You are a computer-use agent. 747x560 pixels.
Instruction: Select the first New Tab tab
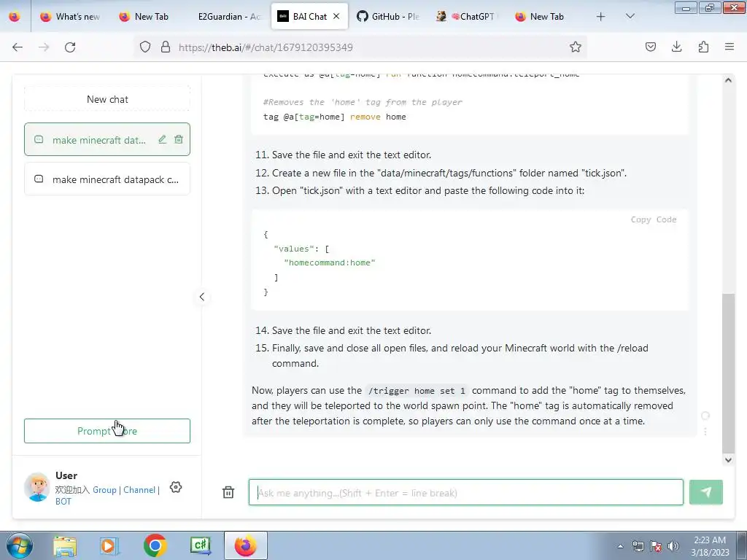(x=149, y=16)
